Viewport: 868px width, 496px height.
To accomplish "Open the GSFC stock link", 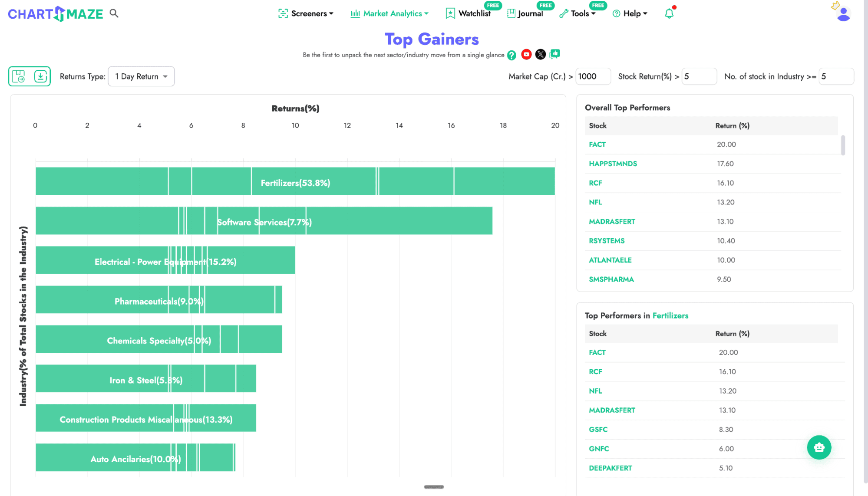I will click(x=598, y=430).
